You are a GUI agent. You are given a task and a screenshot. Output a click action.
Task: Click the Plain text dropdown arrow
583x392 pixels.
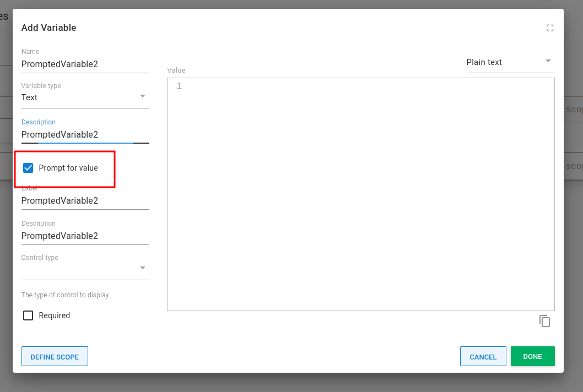click(548, 61)
